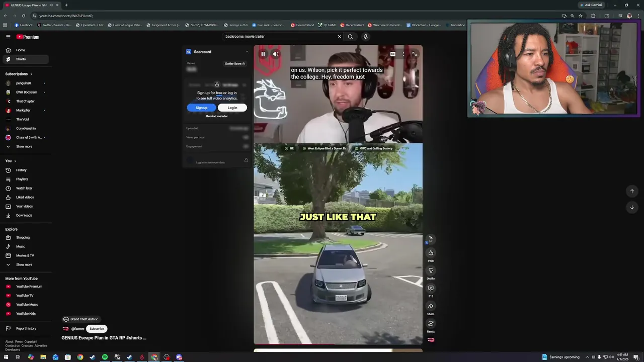Viewport: 644px width, 362px height.
Task: Seek on the Short's red progress bar
Action: [x=338, y=344]
